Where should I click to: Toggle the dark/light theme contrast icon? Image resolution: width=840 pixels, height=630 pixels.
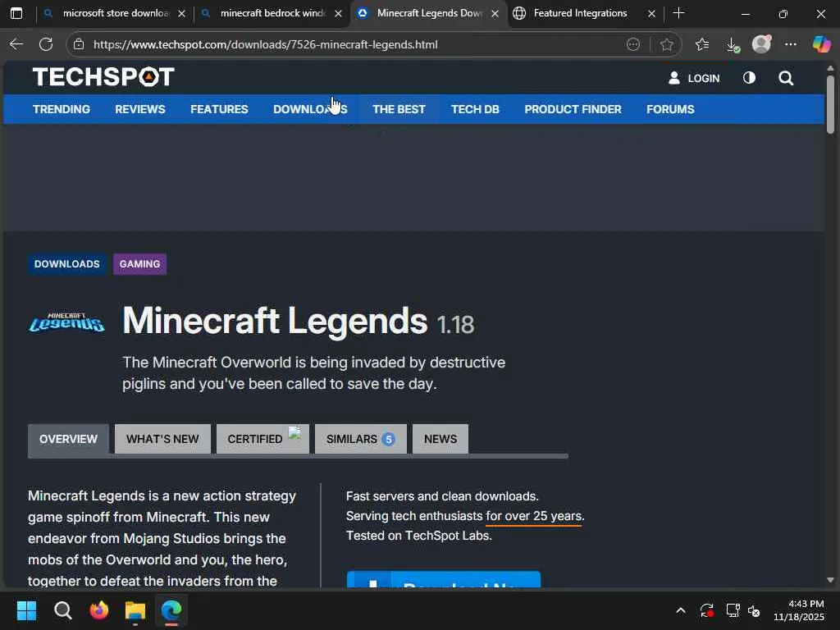pyautogui.click(x=749, y=78)
